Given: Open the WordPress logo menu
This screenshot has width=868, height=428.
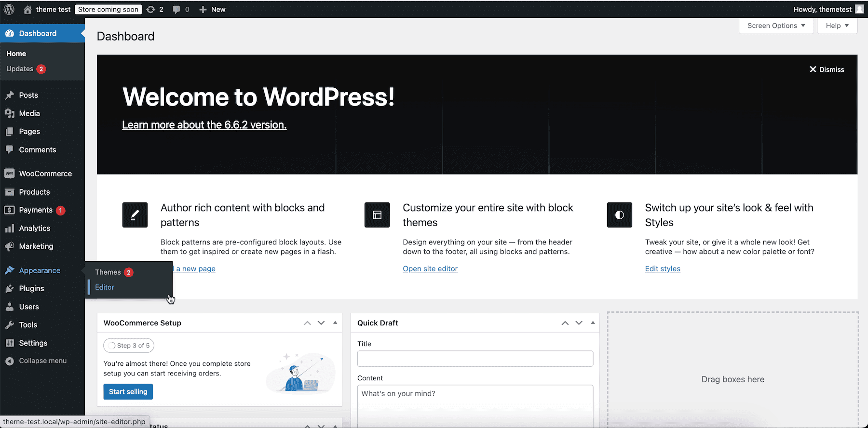Looking at the screenshot, I should 9,9.
